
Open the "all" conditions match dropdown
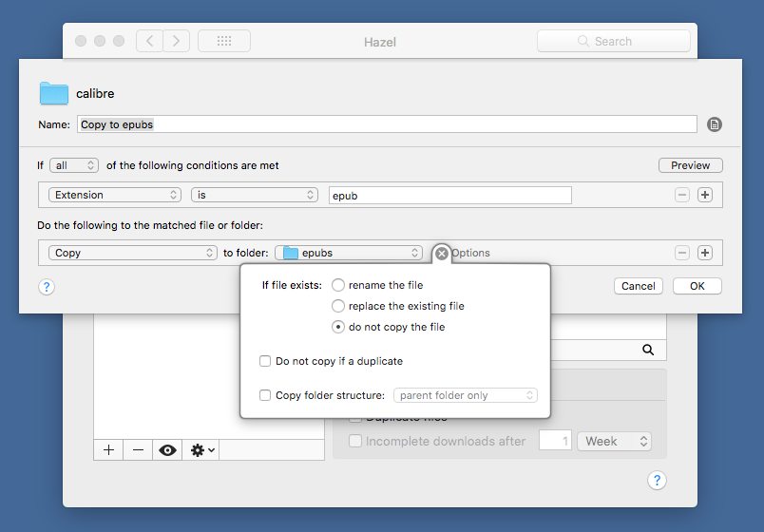coord(74,165)
